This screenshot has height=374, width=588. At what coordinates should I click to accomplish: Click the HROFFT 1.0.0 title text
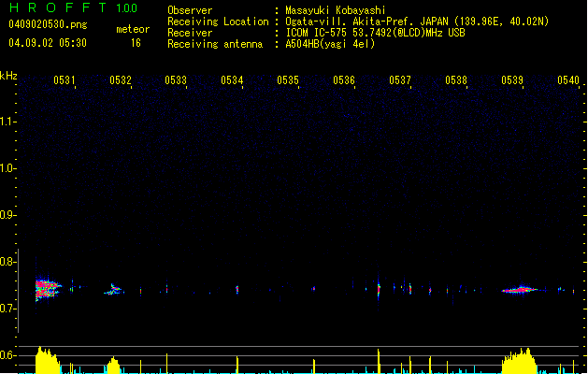click(74, 7)
